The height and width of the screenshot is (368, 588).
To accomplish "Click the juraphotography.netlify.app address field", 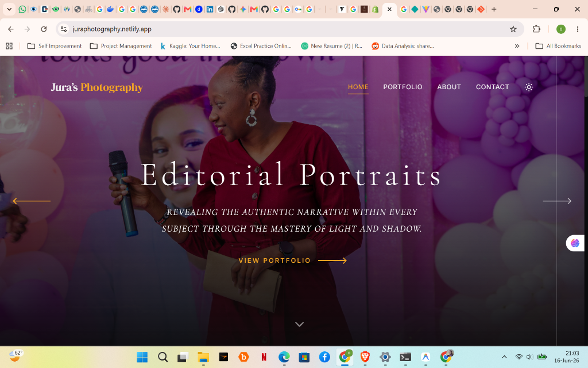I will (289, 29).
